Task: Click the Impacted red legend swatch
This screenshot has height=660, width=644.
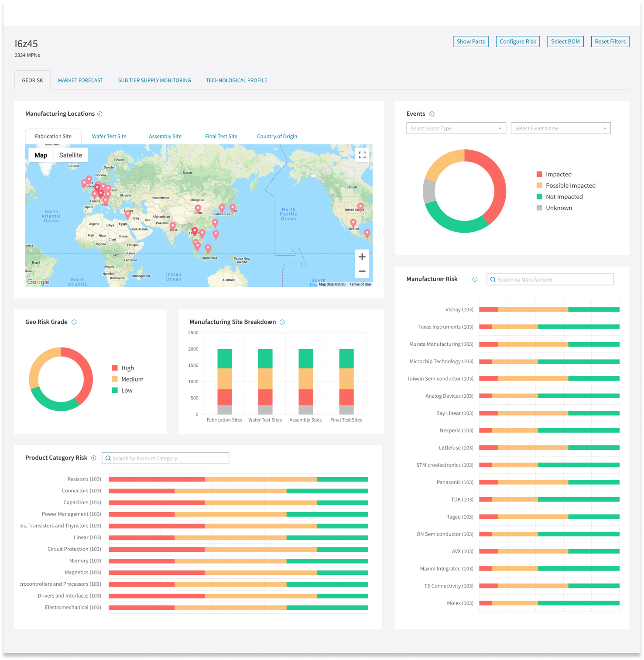Action: click(540, 174)
